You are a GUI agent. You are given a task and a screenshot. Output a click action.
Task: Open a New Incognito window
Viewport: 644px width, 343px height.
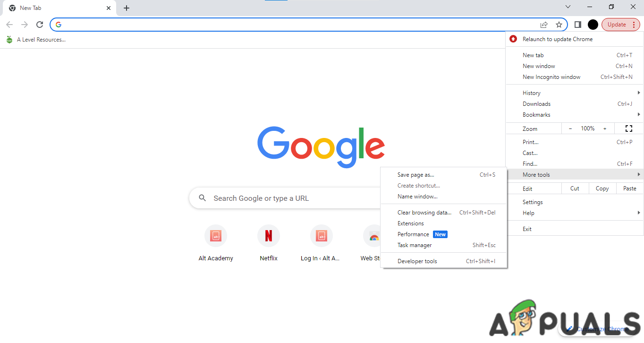tap(575, 77)
